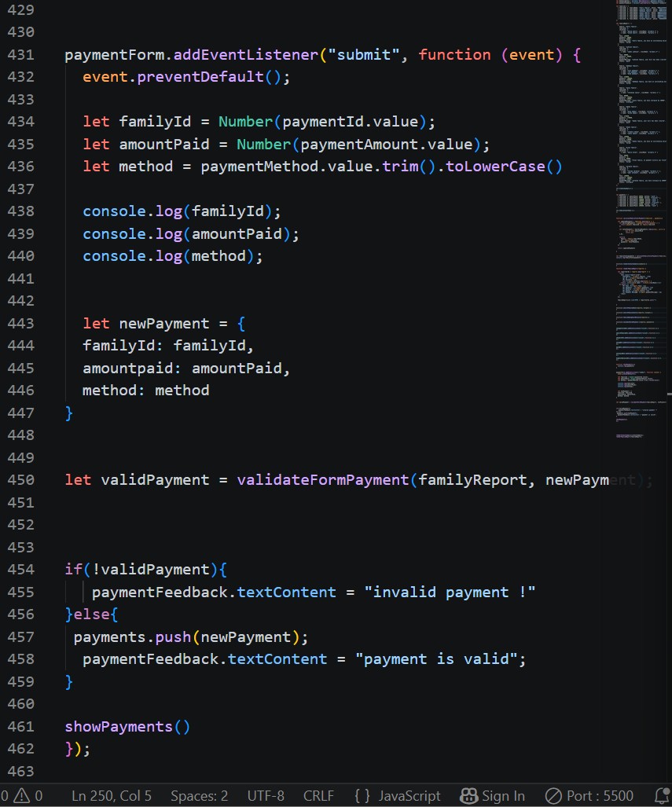Select encoding via UTF-8 status entry
The height and width of the screenshot is (807, 672).
coord(265,796)
